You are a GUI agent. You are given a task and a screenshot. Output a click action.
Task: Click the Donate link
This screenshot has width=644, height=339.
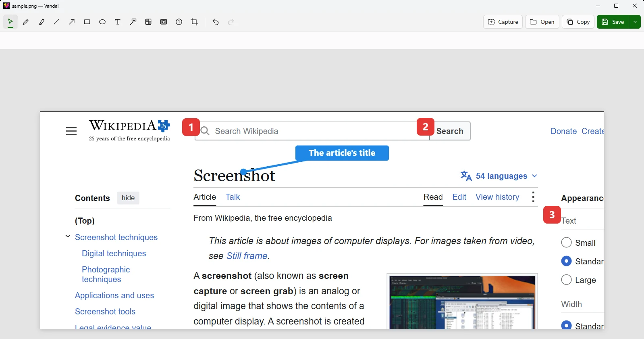(563, 131)
